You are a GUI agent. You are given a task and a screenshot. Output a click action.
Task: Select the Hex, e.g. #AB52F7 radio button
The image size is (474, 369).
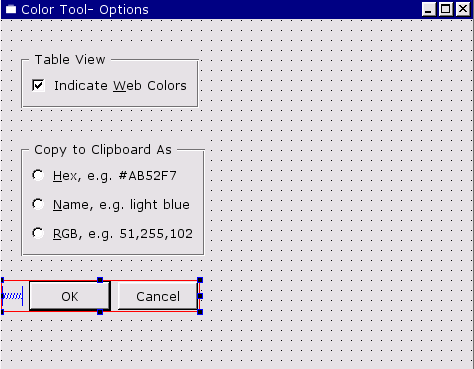[38, 175]
